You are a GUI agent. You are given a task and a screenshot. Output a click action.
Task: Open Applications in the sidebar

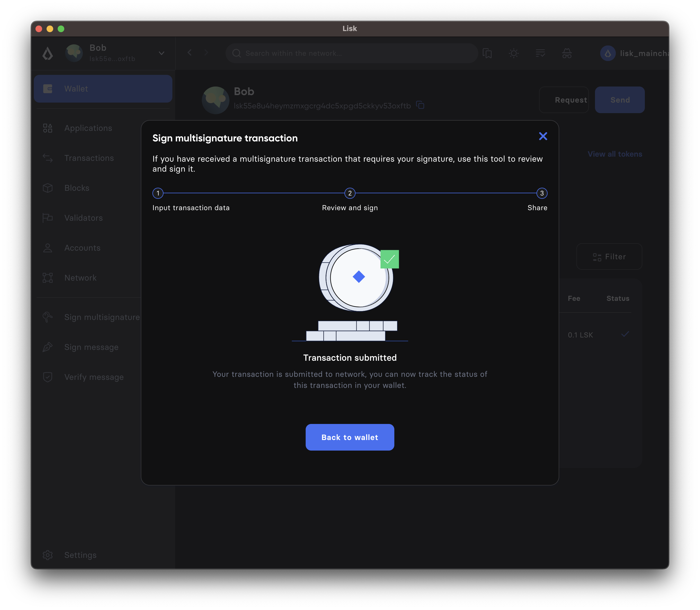point(88,128)
